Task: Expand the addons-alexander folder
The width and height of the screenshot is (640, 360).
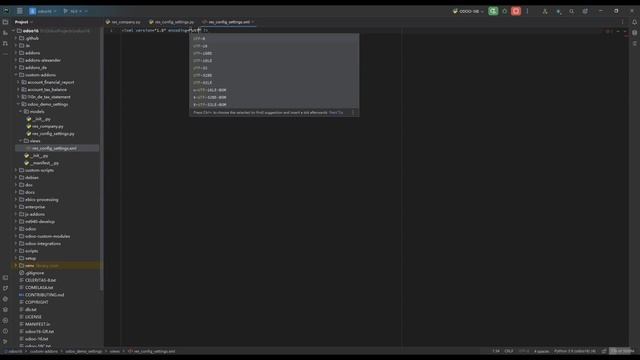Action: click(x=16, y=60)
